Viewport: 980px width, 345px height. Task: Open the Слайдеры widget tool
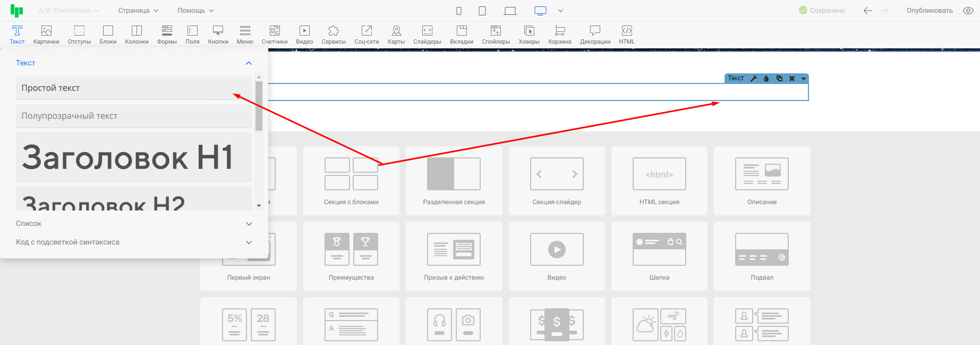click(x=427, y=35)
